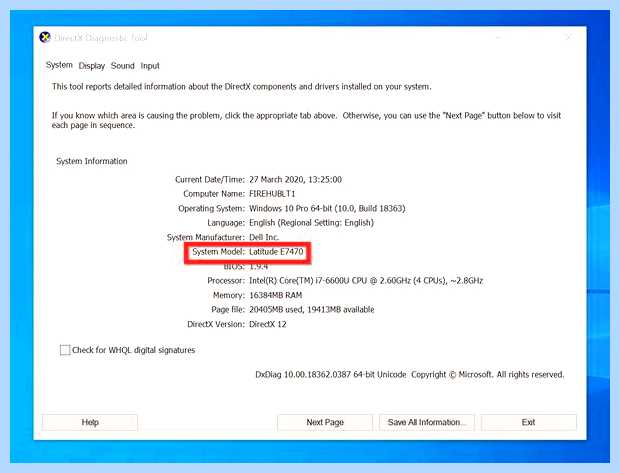620x473 pixels.
Task: Click the 16384MB RAM memory value
Action: tap(276, 295)
